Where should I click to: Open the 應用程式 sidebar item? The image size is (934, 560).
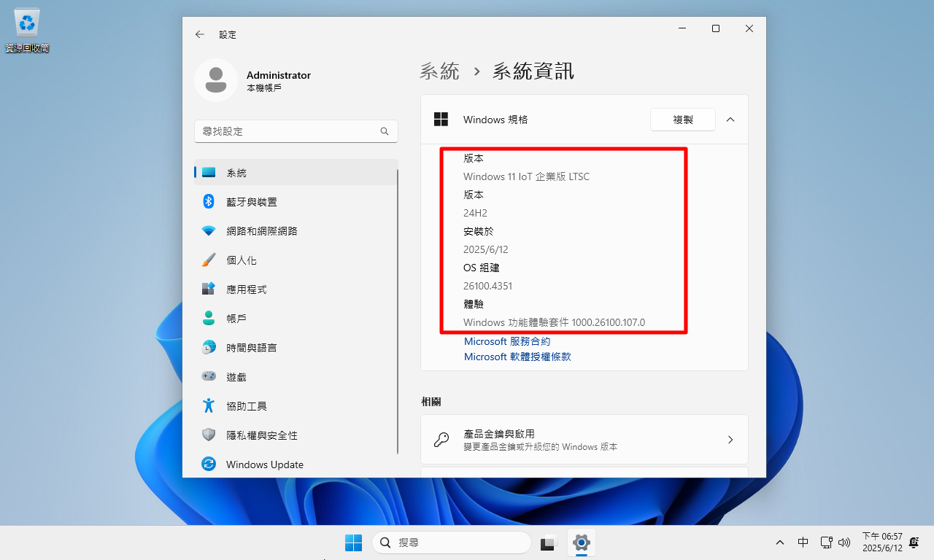296,289
